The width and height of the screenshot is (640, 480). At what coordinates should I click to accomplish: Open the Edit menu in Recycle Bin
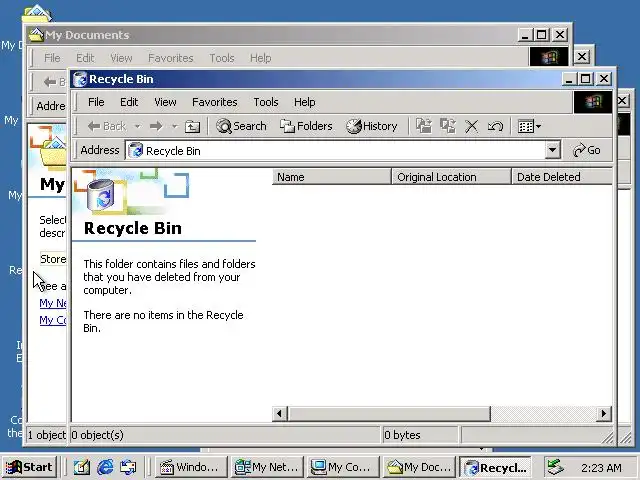click(129, 102)
